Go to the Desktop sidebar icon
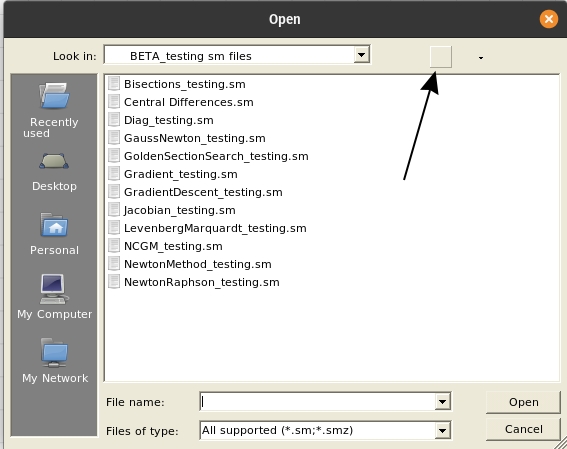The height and width of the screenshot is (449, 567). tap(54, 161)
